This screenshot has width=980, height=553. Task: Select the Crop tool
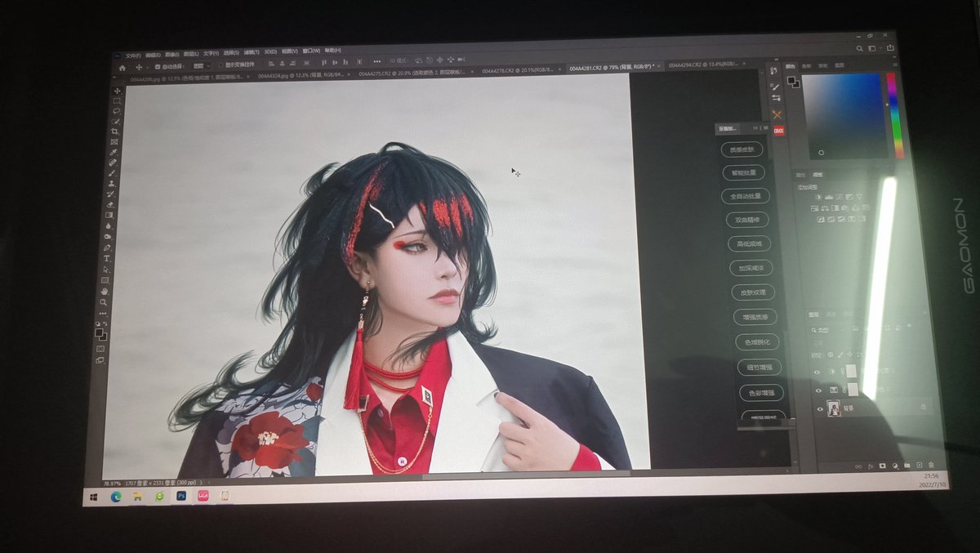pos(114,131)
